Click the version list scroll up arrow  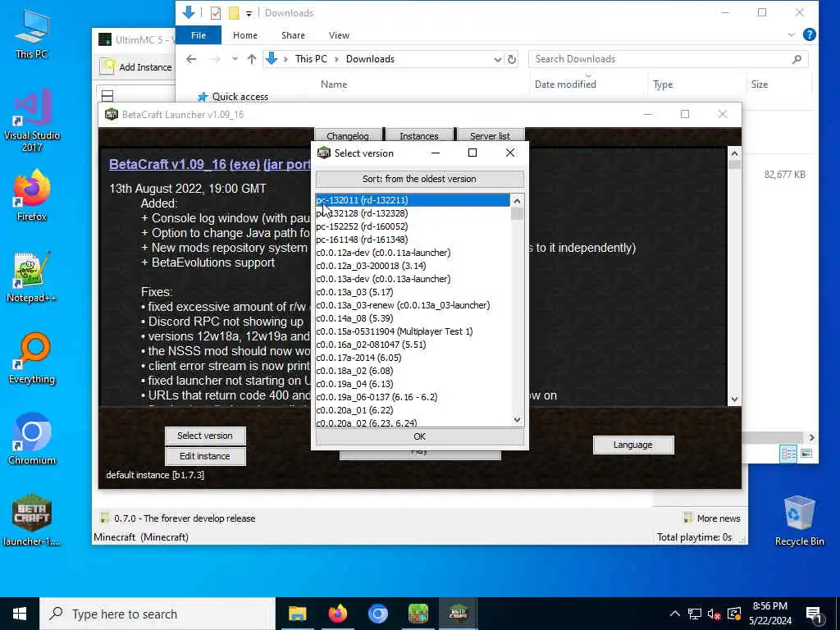tap(517, 201)
